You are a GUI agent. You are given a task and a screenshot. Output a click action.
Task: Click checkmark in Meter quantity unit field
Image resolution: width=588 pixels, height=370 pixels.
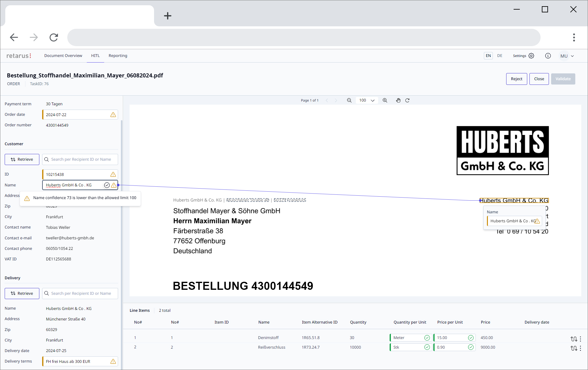click(x=427, y=338)
